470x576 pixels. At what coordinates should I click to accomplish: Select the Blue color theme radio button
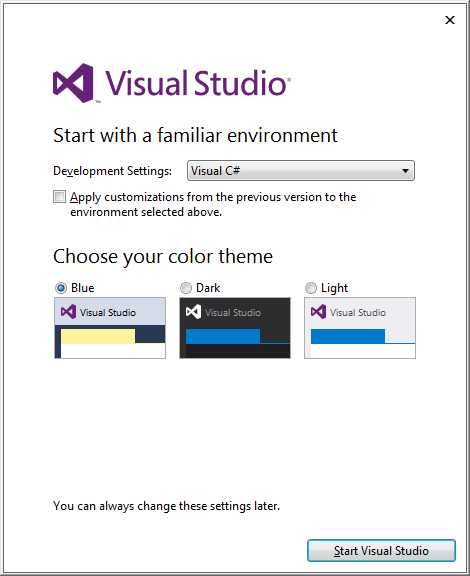[61, 288]
